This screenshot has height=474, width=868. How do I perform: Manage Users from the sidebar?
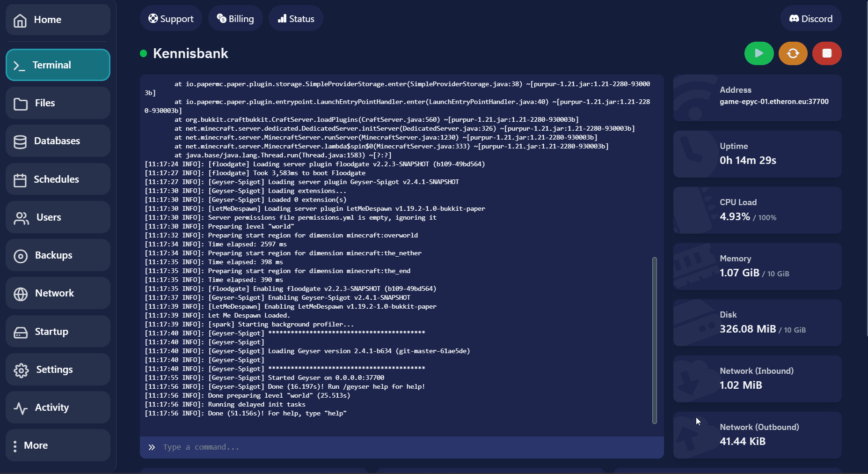[58, 217]
